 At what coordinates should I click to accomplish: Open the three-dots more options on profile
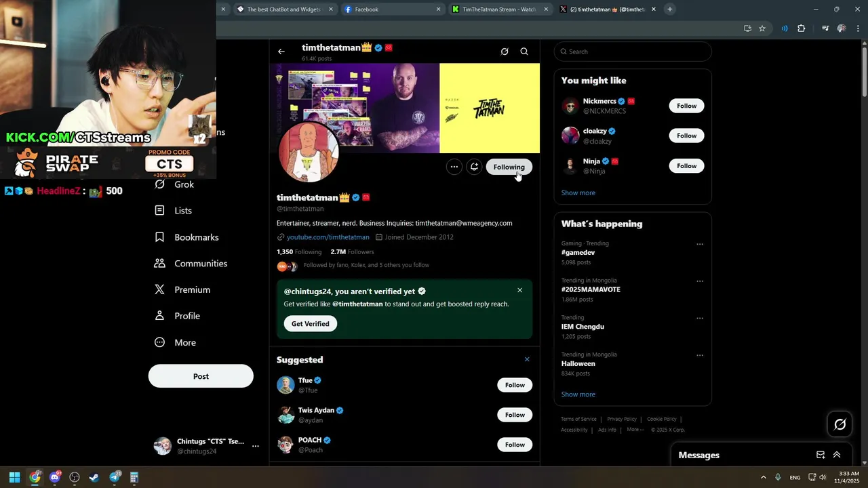click(454, 167)
